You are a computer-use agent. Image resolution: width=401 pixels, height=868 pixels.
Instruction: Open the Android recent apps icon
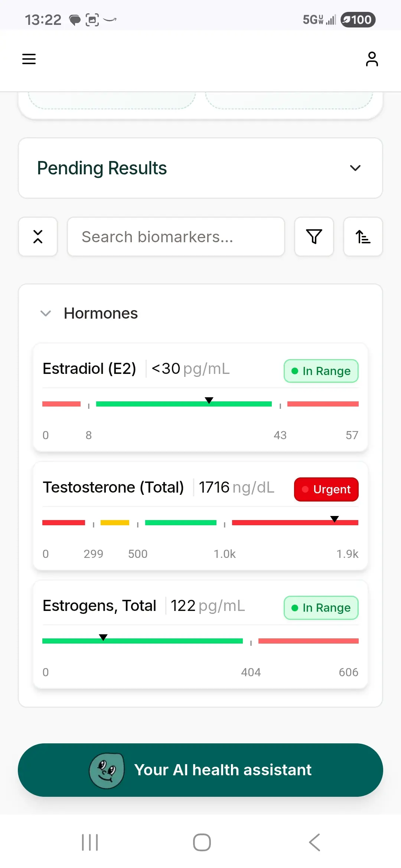tap(90, 842)
